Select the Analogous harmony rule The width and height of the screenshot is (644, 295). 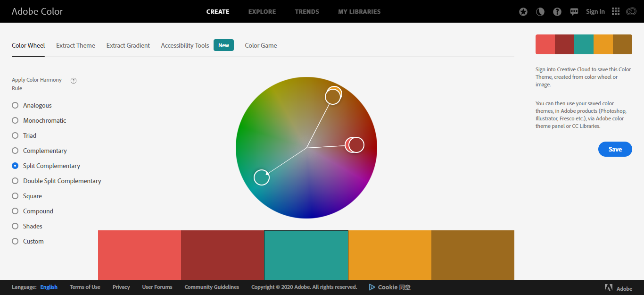(x=15, y=105)
